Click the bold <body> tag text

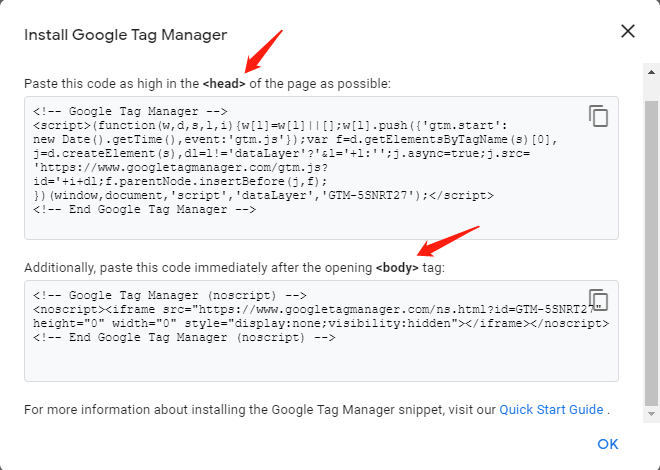[x=397, y=268]
